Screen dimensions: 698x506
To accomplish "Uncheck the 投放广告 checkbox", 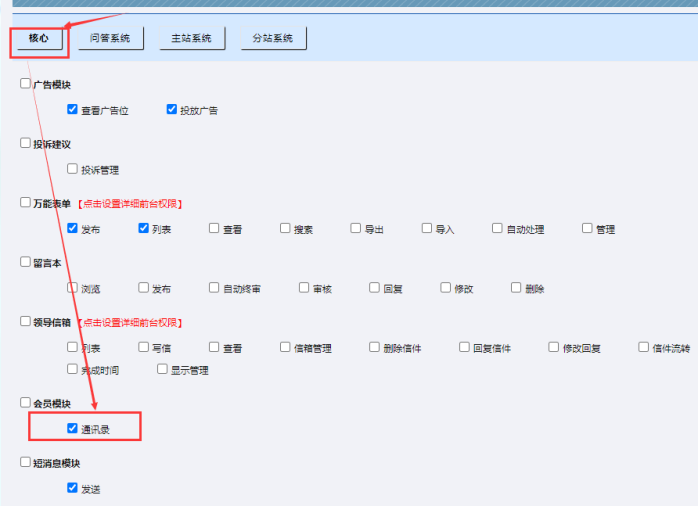I will (x=172, y=109).
